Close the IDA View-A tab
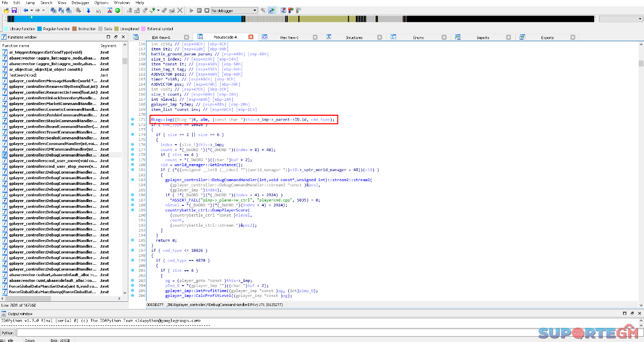The image size is (644, 342). 186,38
